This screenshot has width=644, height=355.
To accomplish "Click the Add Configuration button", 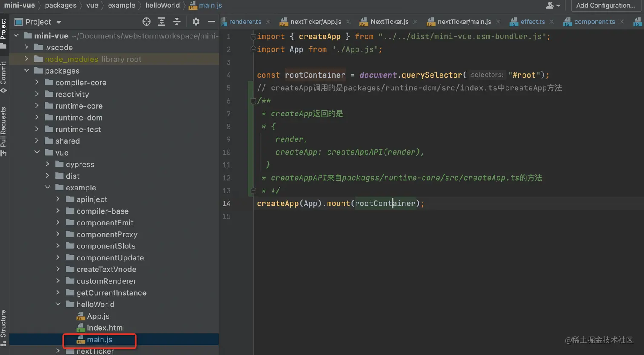I will [606, 5].
